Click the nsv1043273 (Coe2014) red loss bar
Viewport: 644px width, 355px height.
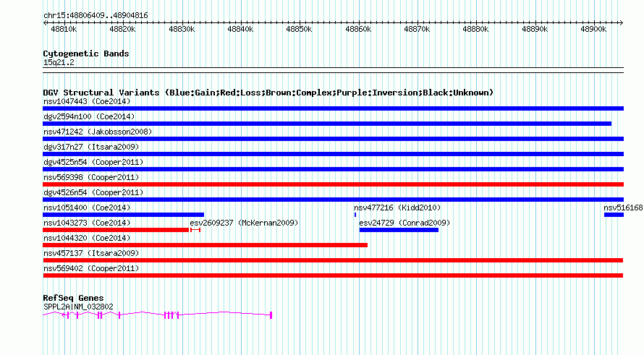[x=116, y=230]
